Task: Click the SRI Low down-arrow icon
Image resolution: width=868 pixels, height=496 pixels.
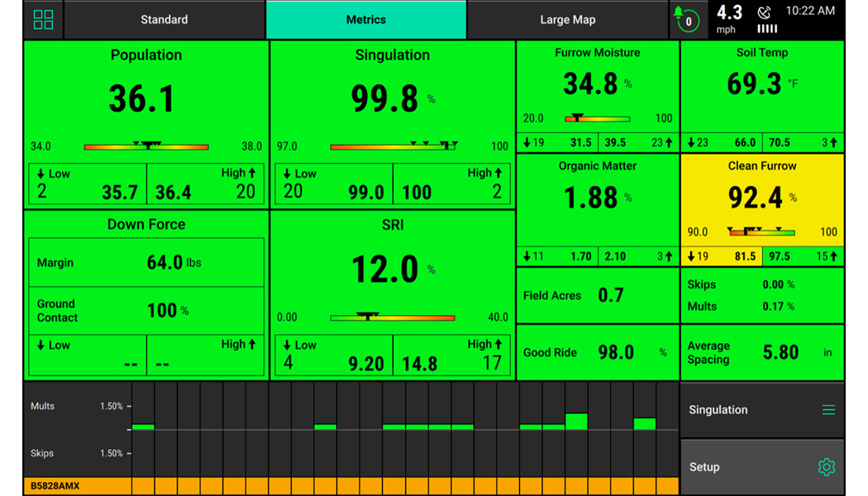Action: 287,345
